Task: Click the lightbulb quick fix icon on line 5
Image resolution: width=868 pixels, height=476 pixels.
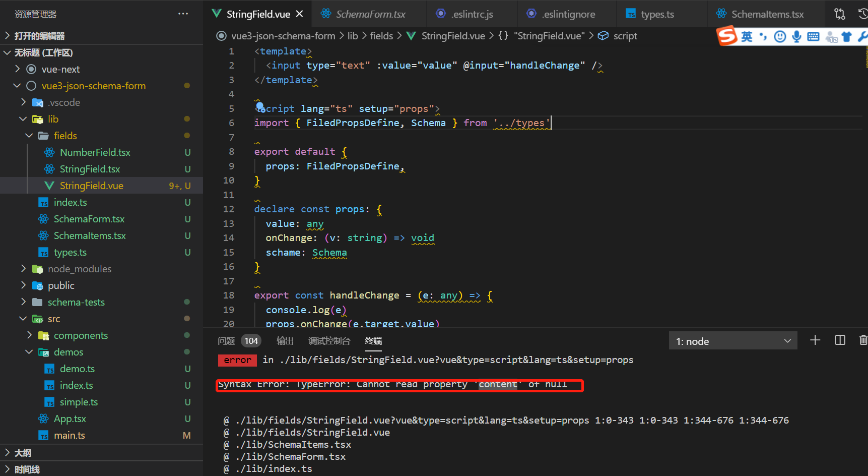Action: (260, 106)
